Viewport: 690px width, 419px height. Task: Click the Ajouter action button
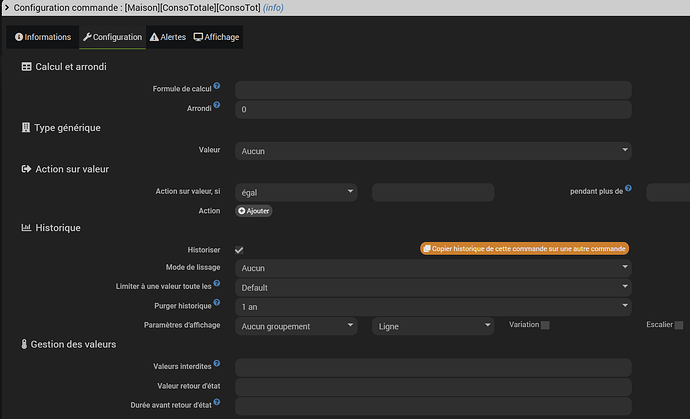coord(254,211)
